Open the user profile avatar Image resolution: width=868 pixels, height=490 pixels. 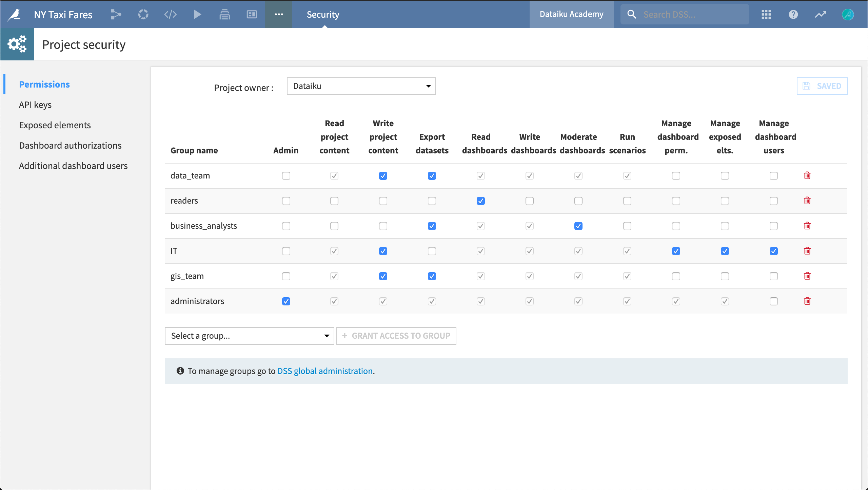pos(848,14)
